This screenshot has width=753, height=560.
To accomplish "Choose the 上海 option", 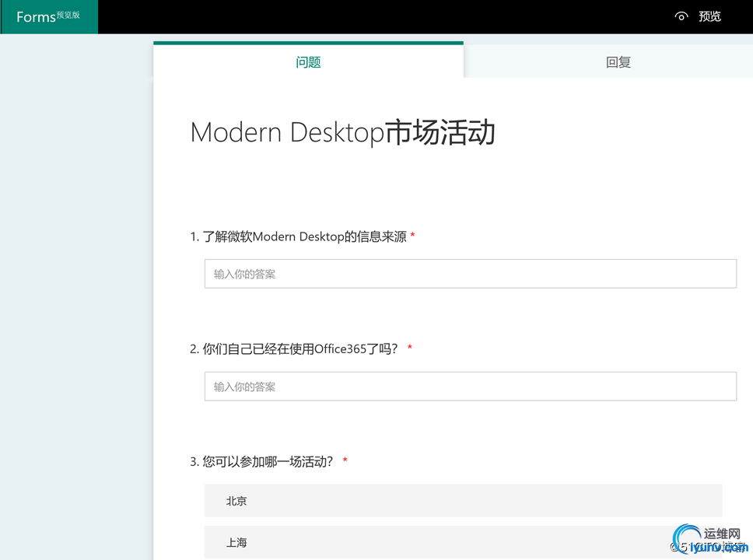I will [463, 542].
